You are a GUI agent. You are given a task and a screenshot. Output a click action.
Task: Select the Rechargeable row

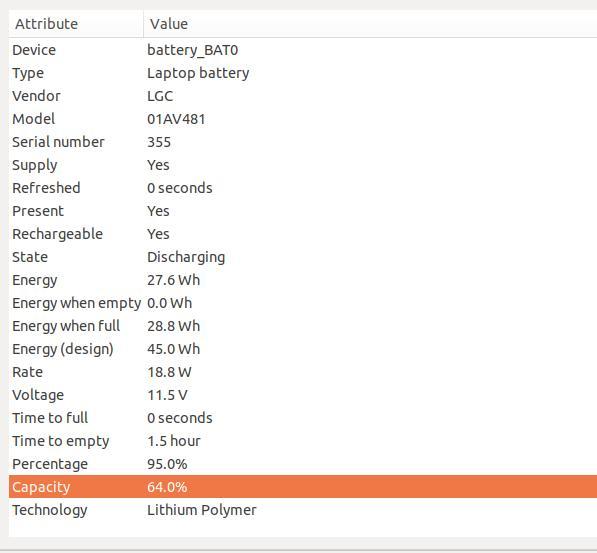tap(303, 234)
